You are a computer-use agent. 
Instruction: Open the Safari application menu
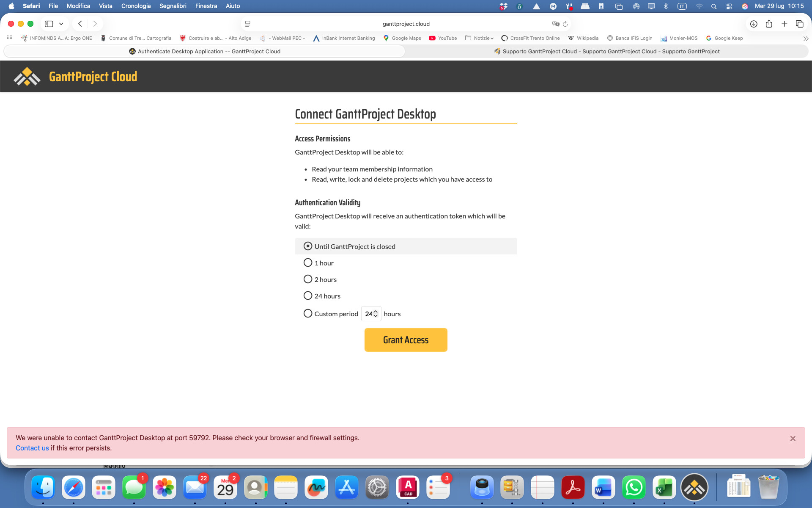point(31,6)
